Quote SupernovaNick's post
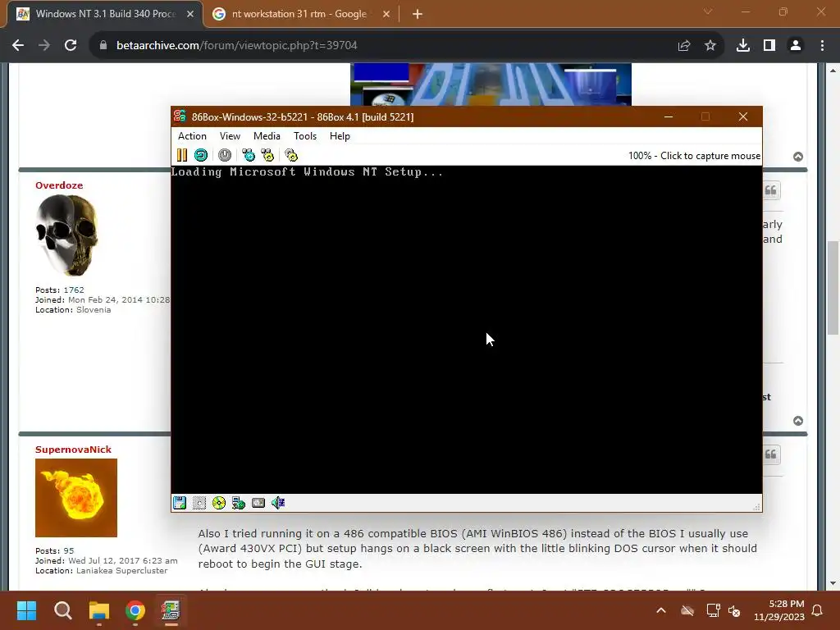This screenshot has height=630, width=840. pyautogui.click(x=771, y=454)
